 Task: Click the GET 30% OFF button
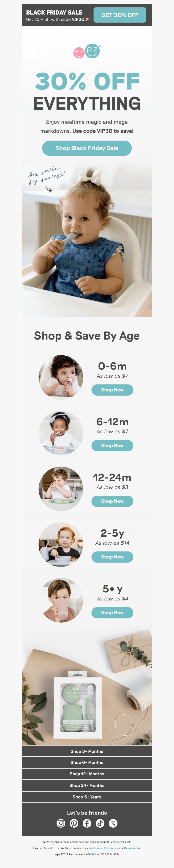tap(120, 15)
